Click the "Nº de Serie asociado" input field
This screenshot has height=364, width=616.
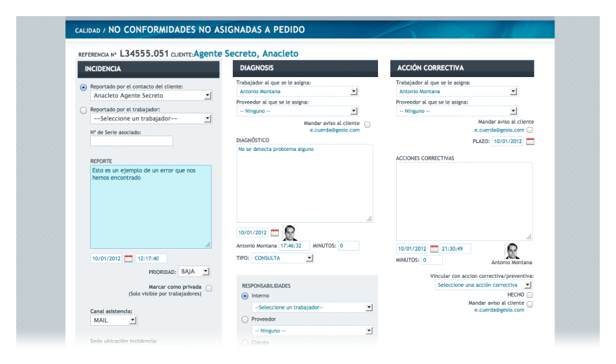(131, 141)
